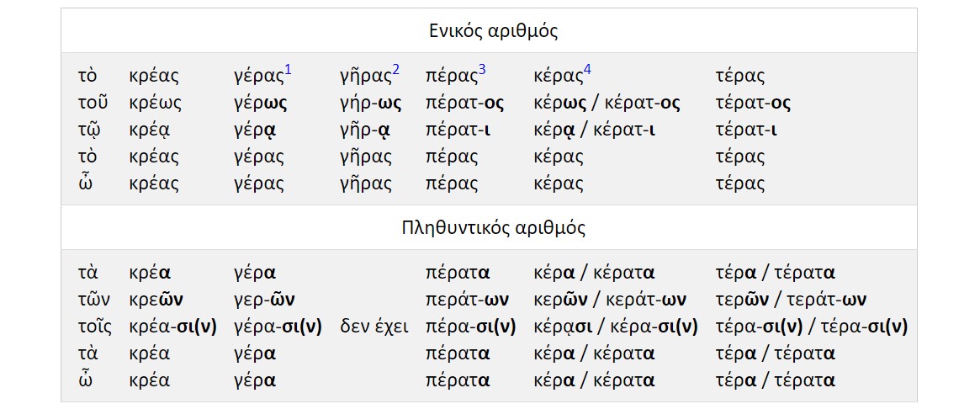Click the genitive plural περάτ-ων

tap(467, 300)
